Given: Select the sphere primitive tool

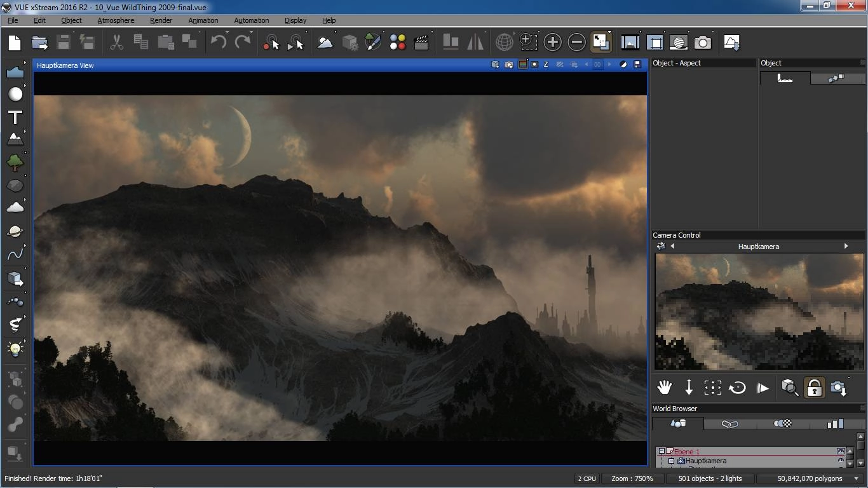Looking at the screenshot, I should [x=15, y=95].
